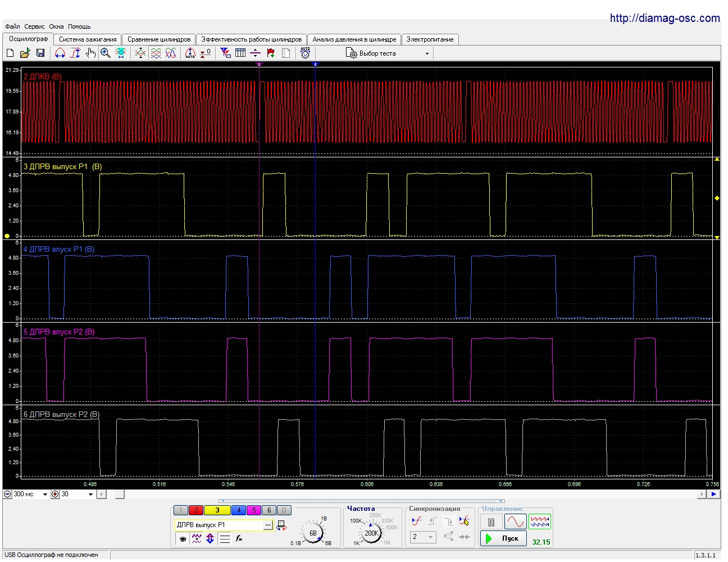The width and height of the screenshot is (728, 562).
Task: Click the overlay channels waveform icon
Action: pyautogui.click(x=140, y=53)
